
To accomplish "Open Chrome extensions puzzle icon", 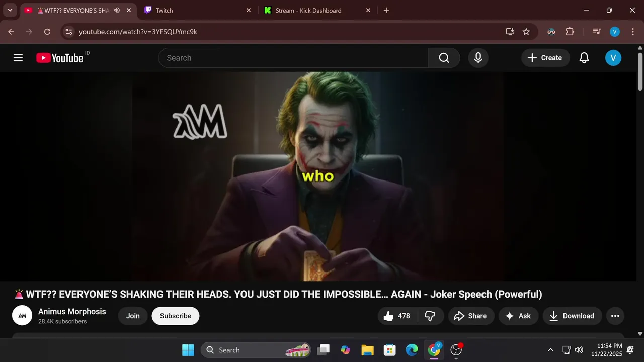I will point(570,32).
